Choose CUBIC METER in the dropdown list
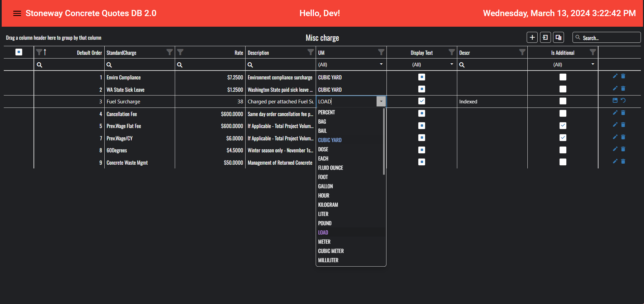644x304 pixels. click(331, 251)
